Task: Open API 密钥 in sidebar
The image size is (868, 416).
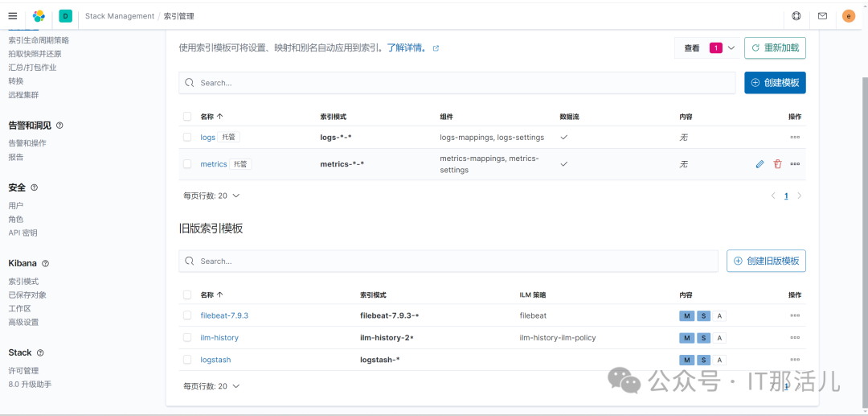Action: [x=23, y=233]
